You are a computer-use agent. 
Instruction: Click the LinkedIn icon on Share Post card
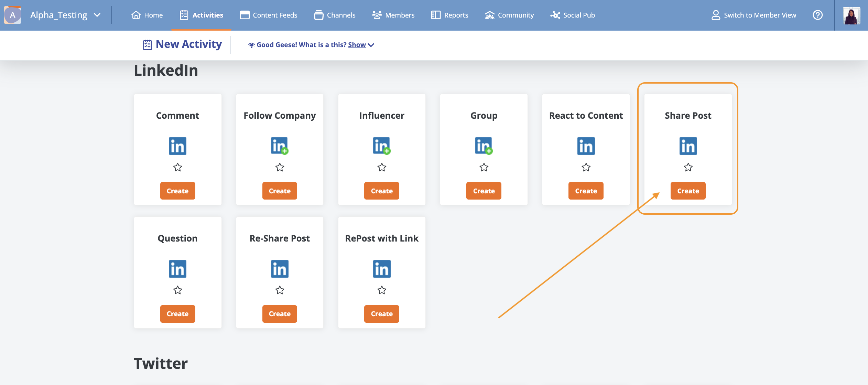coord(688,146)
